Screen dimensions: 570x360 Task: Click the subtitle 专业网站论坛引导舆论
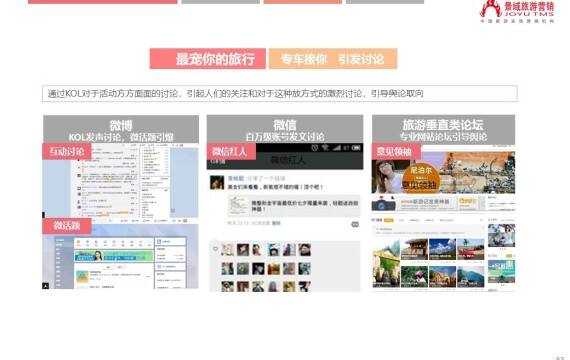pyautogui.click(x=443, y=136)
